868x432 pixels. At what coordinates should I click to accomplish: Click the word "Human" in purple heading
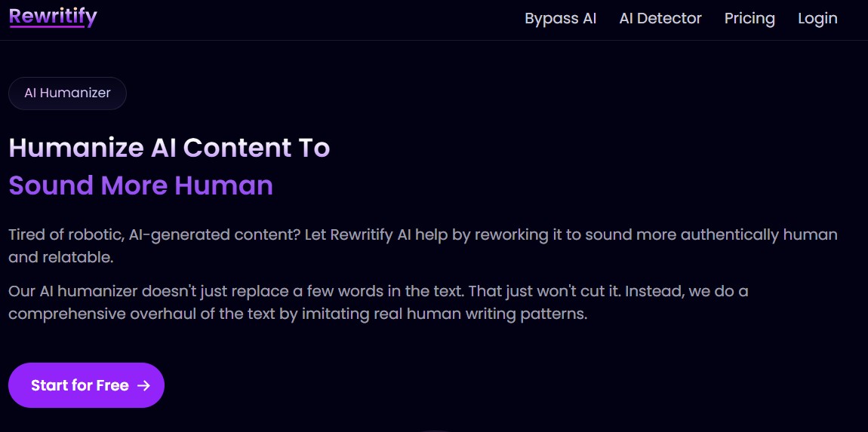(223, 185)
